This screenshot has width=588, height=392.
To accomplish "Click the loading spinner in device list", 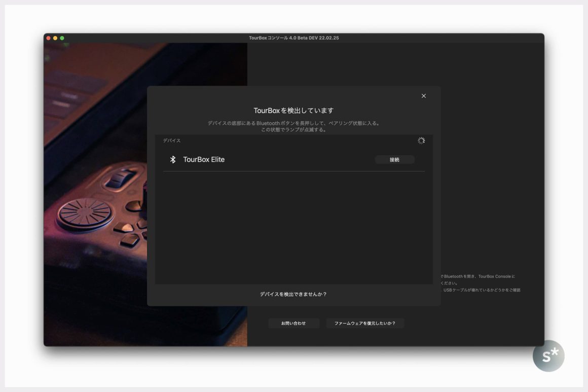I will point(421,140).
